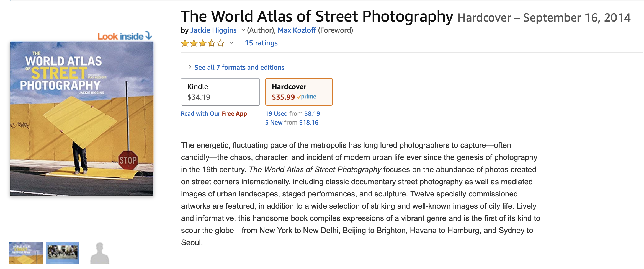Open the star ratings breakdown chevron
Image resolution: width=644 pixels, height=269 pixels.
(x=232, y=43)
